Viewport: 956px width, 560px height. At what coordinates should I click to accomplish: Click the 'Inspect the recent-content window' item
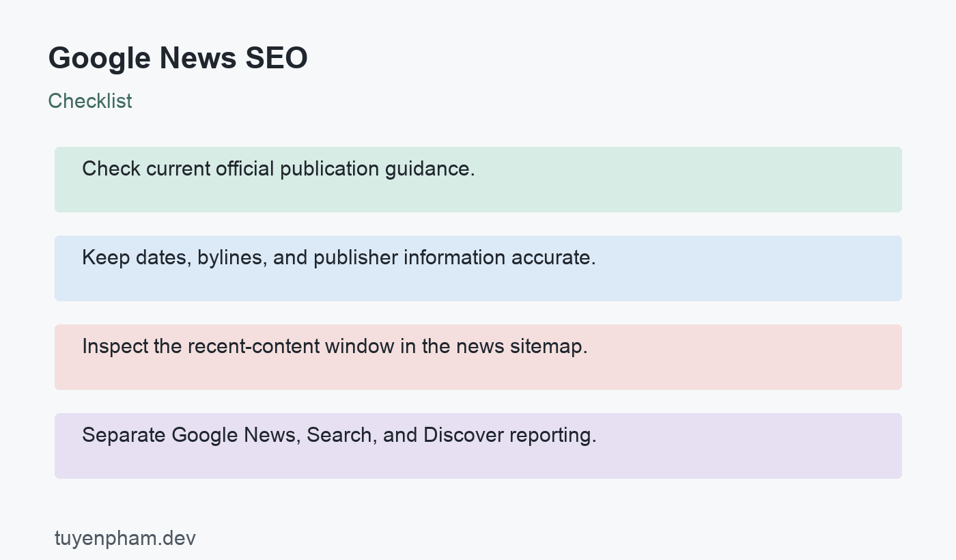[478, 357]
